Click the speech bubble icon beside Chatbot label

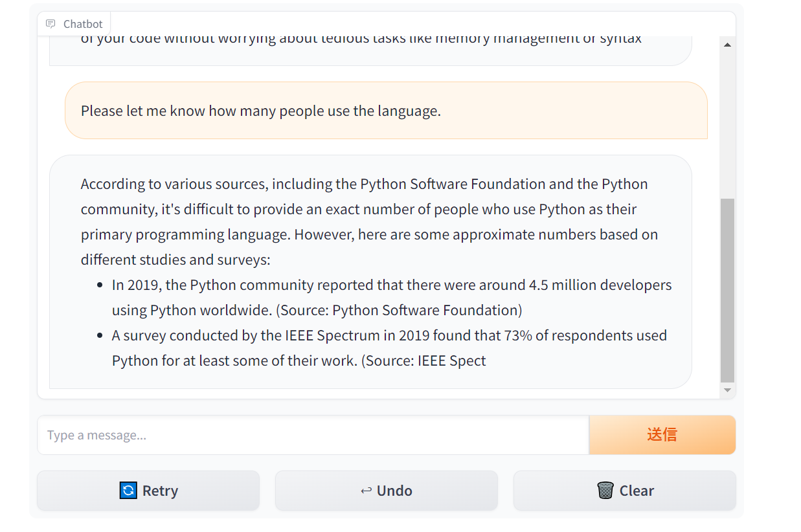(x=51, y=23)
